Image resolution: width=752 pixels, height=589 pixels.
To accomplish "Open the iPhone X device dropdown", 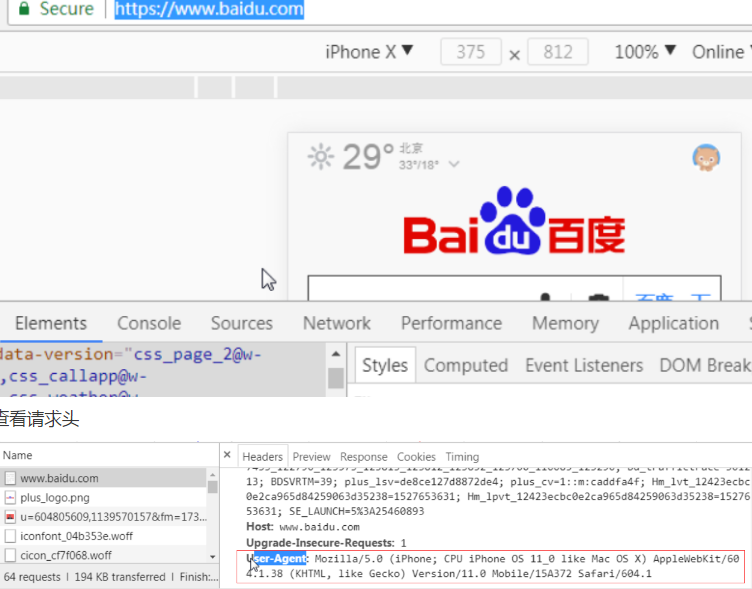I will click(x=369, y=52).
